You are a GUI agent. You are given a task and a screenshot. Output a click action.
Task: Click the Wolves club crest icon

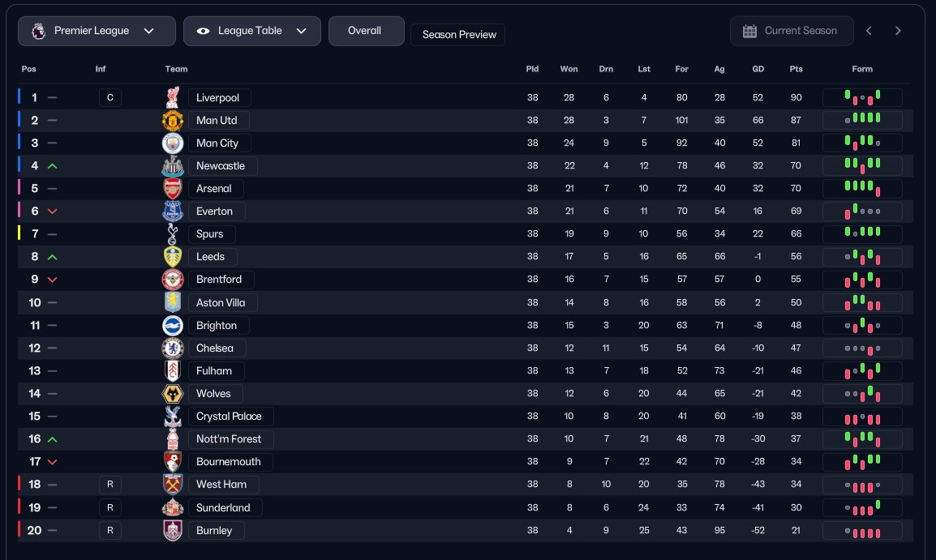click(x=173, y=394)
